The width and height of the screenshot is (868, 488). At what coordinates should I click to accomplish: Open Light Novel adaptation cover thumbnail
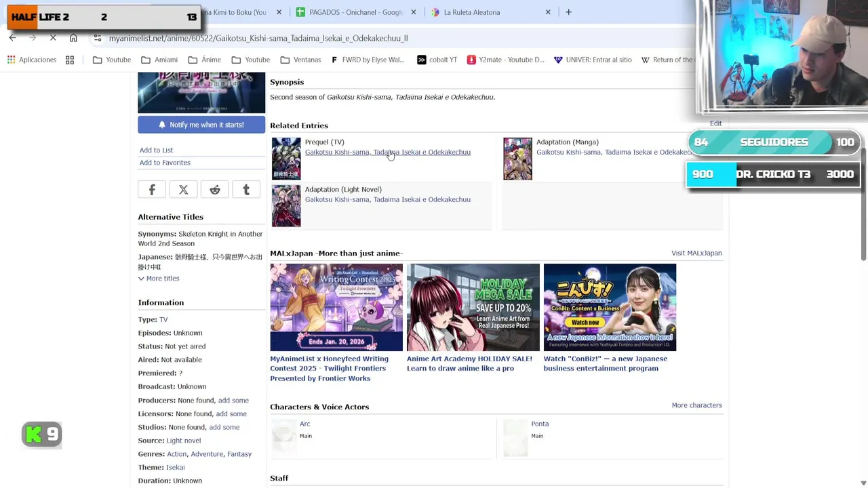click(286, 206)
